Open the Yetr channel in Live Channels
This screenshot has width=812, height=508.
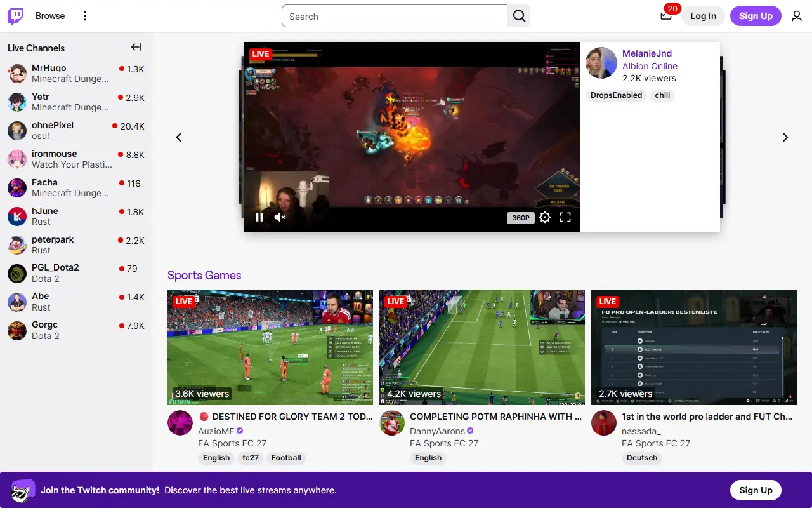click(x=76, y=102)
